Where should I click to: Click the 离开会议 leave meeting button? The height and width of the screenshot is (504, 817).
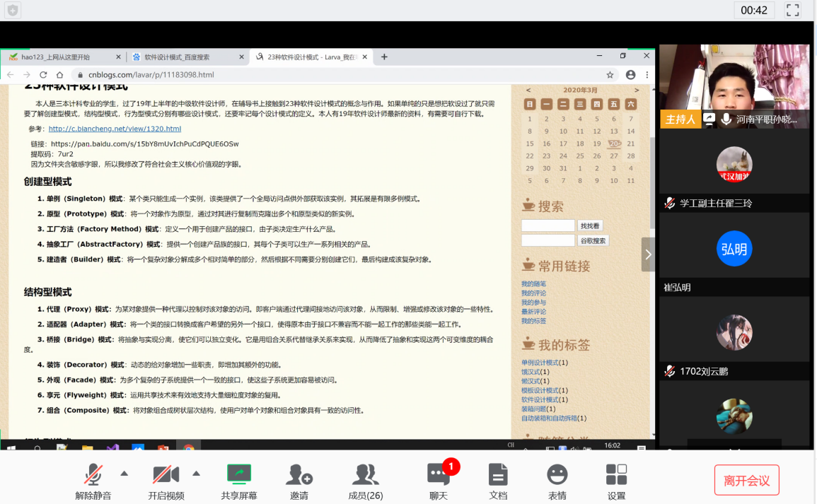747,480
